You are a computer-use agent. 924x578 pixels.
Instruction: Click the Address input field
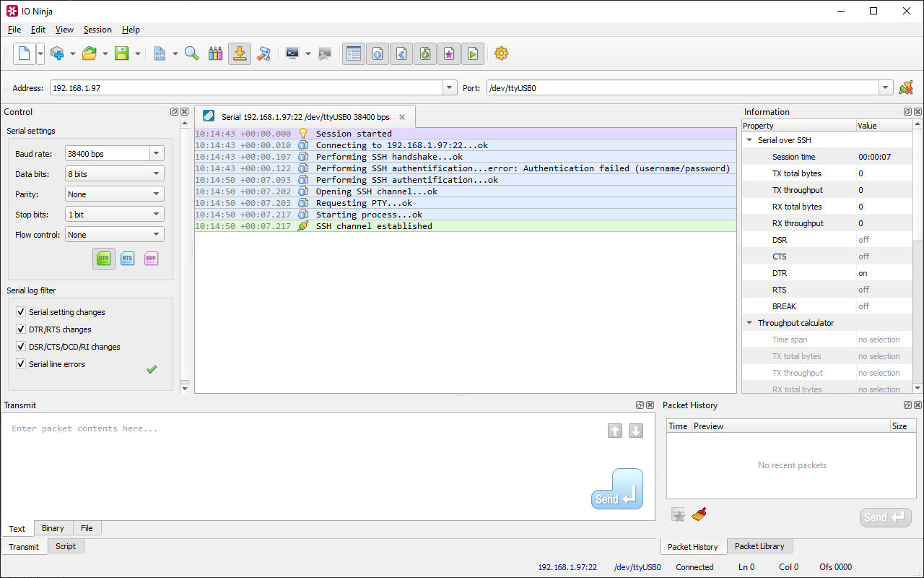click(246, 88)
